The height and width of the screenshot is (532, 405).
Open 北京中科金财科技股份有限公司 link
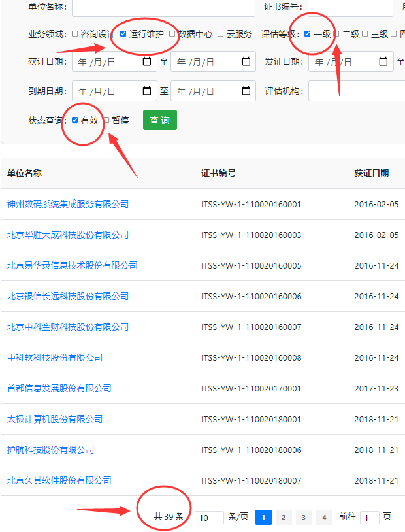pyautogui.click(x=68, y=327)
